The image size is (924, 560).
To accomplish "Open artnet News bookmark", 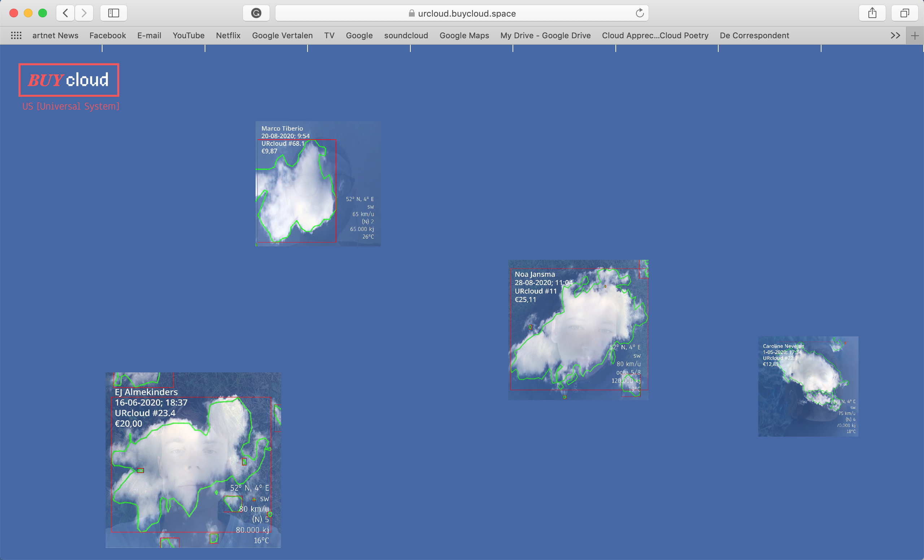I will (55, 35).
